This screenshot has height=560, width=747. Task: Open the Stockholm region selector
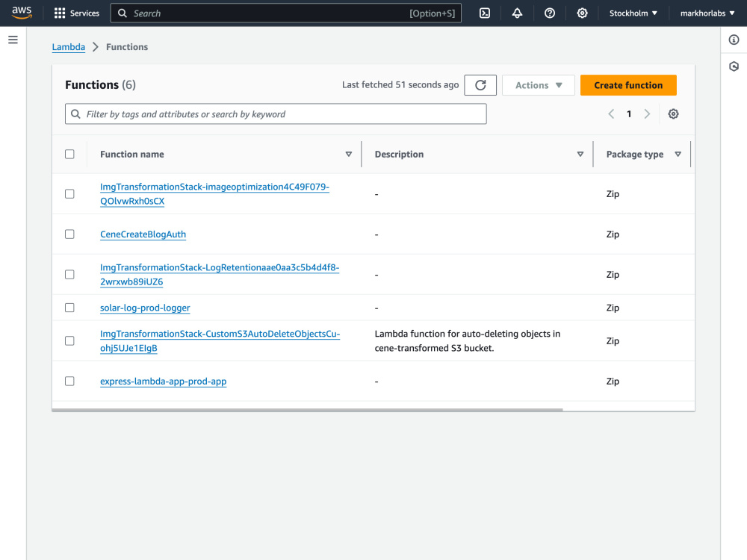point(633,13)
